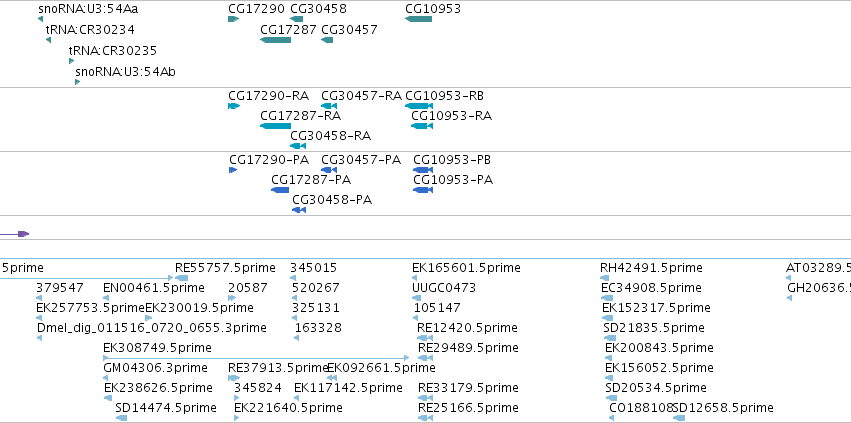Select the CG17287-RA transcript bar
This screenshot has height=423, width=851.
[276, 126]
